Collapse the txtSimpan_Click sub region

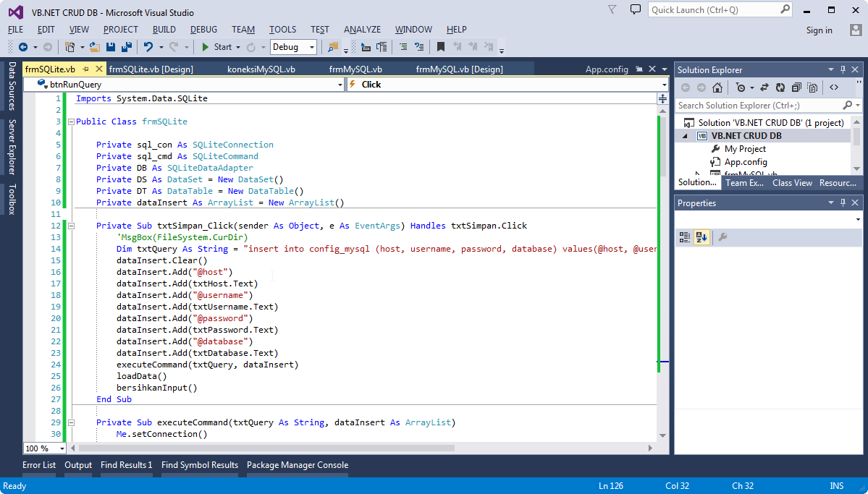pyautogui.click(x=71, y=226)
